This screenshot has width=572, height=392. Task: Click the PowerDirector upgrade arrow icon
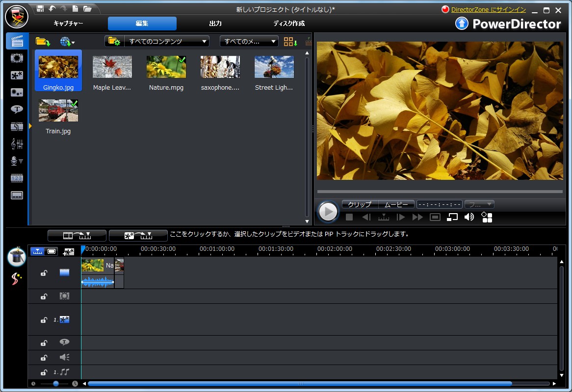(462, 24)
